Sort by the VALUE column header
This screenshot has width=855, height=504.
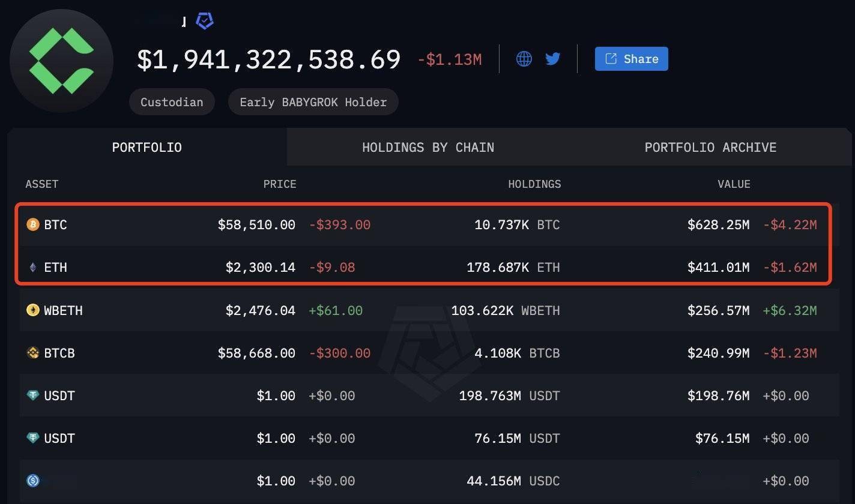[734, 184]
